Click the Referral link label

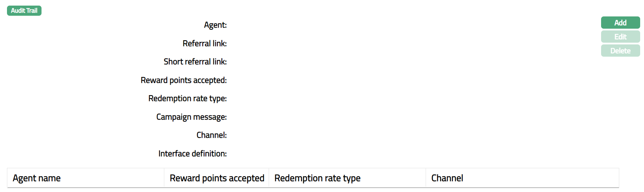coord(204,43)
